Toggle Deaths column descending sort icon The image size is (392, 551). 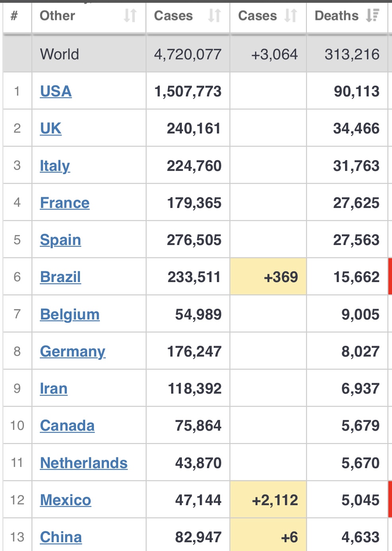373,16
